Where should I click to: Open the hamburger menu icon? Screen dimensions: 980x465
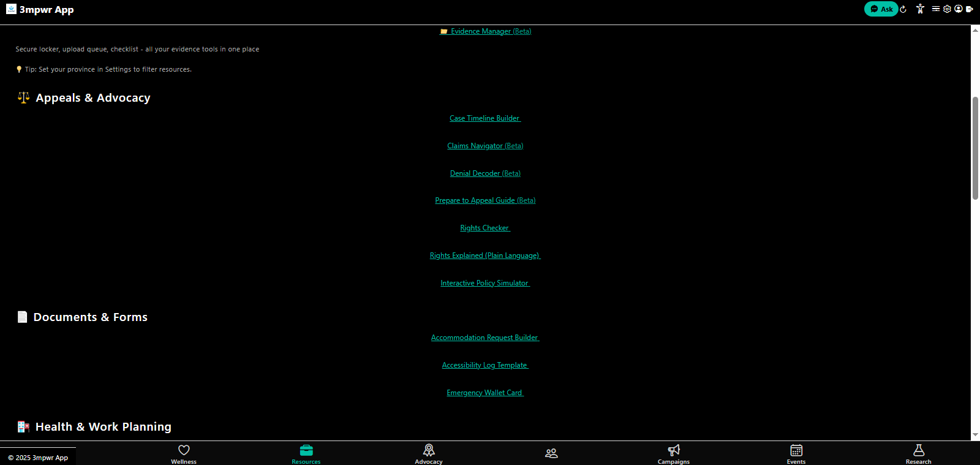(936, 9)
